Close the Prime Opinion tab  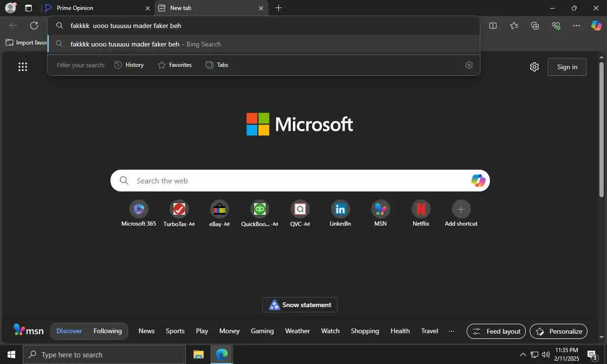point(147,8)
